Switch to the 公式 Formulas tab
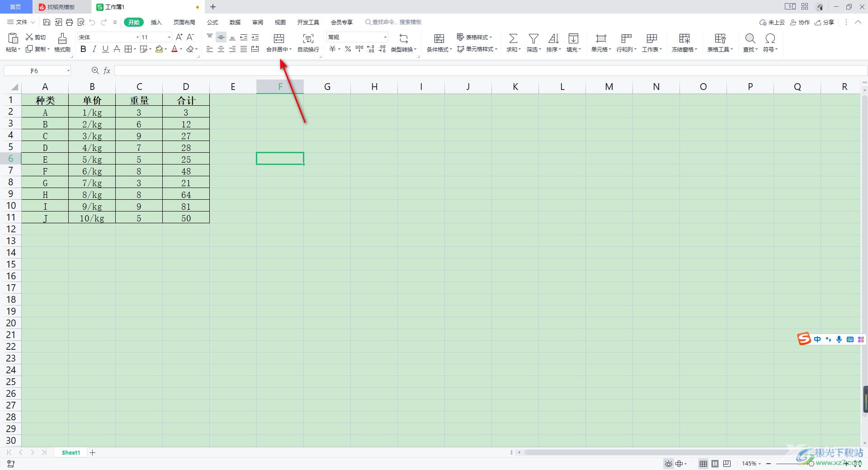 point(212,22)
